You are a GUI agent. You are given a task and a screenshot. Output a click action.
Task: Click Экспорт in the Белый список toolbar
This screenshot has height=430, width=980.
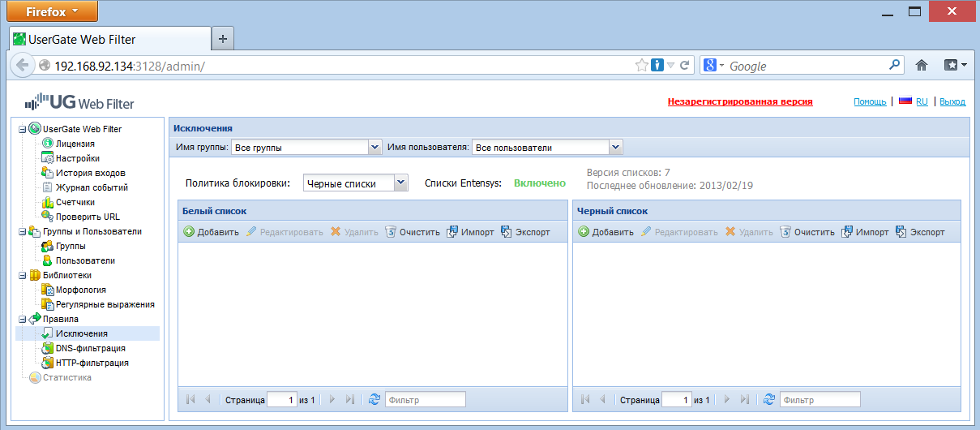(x=525, y=232)
